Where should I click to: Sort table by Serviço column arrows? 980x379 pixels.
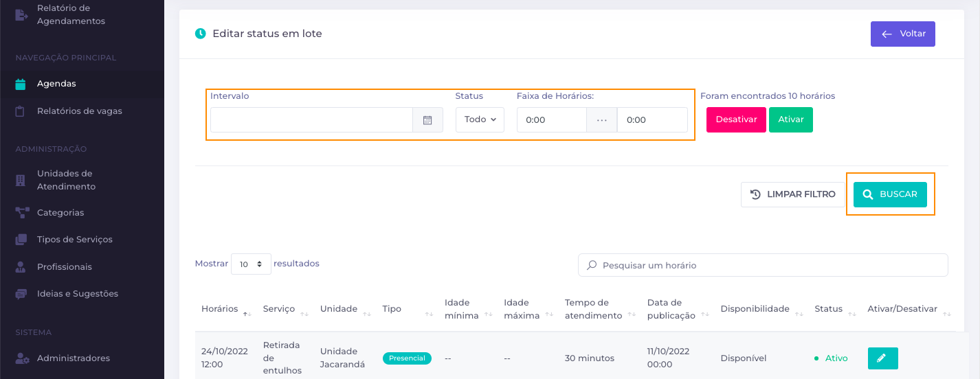click(x=305, y=314)
